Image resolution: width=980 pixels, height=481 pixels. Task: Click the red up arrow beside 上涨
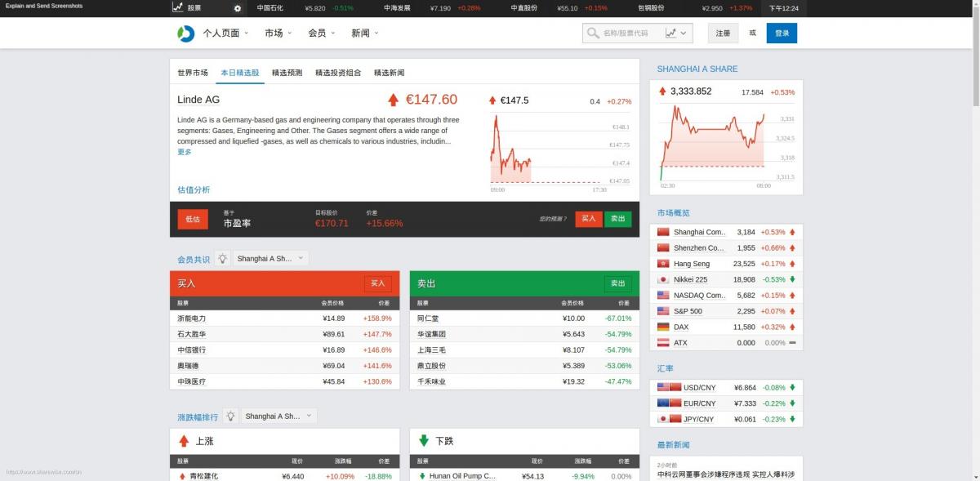[x=184, y=441]
